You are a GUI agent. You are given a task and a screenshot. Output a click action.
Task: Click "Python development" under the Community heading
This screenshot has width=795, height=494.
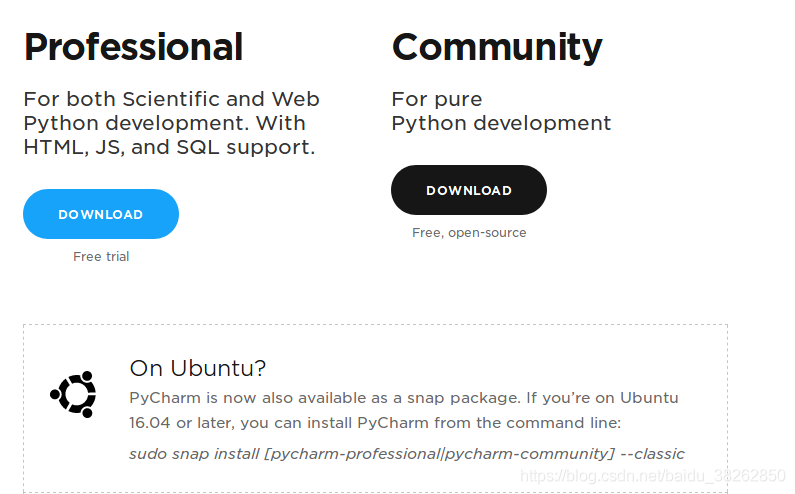click(501, 123)
